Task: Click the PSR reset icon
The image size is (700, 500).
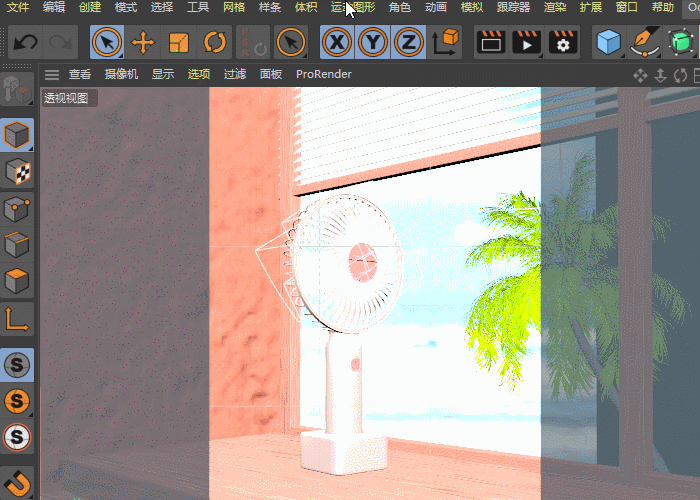Action: [253, 42]
